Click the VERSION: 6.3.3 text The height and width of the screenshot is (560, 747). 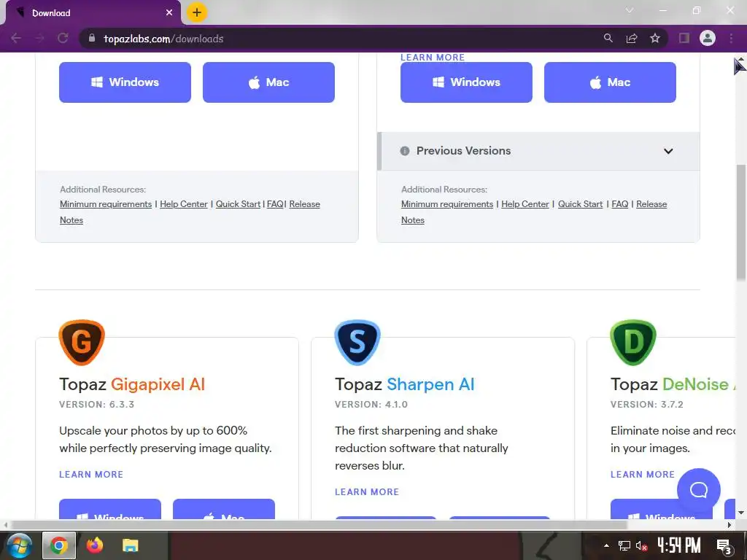pyautogui.click(x=97, y=404)
